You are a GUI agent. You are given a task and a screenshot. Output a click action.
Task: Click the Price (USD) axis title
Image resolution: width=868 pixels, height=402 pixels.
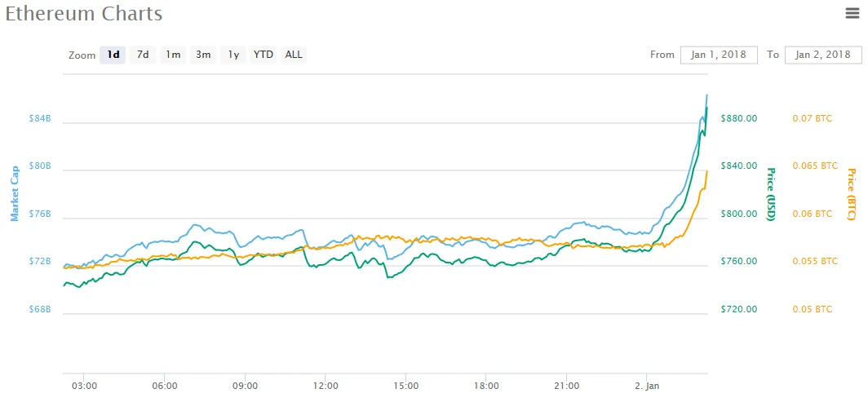click(771, 194)
